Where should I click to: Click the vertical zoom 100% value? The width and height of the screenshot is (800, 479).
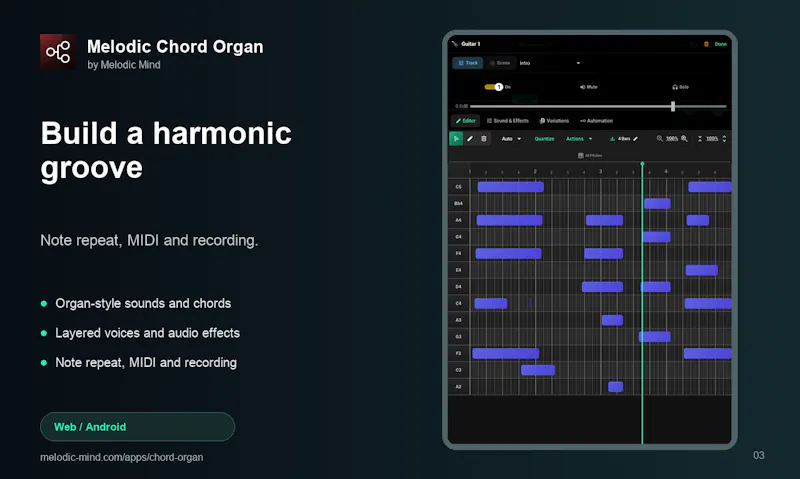click(712, 138)
